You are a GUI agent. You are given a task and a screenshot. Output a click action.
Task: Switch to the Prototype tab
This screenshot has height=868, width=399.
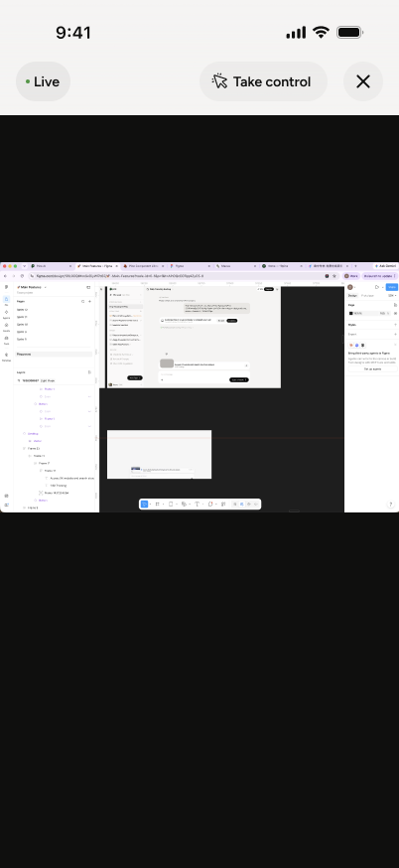pos(367,296)
